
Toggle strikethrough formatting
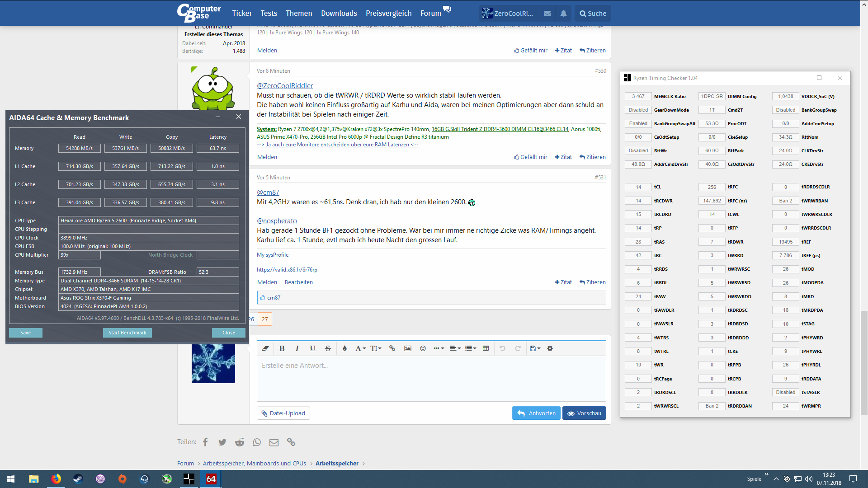328,348
